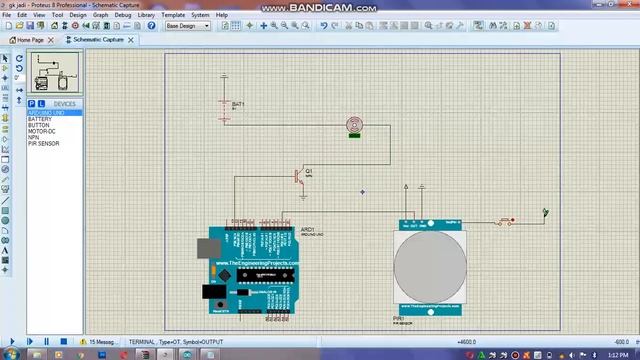Click the volume speaker tray icon
The height and width of the screenshot is (360, 640).
572,355
